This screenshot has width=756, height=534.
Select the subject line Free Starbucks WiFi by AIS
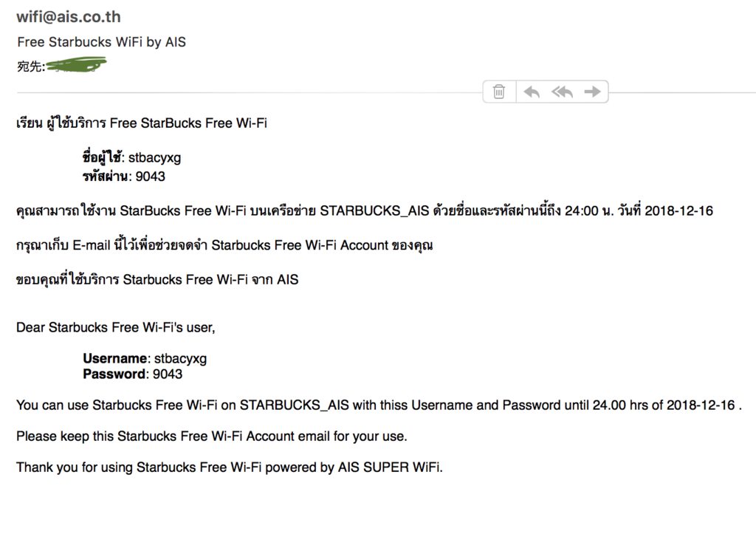pos(101,42)
